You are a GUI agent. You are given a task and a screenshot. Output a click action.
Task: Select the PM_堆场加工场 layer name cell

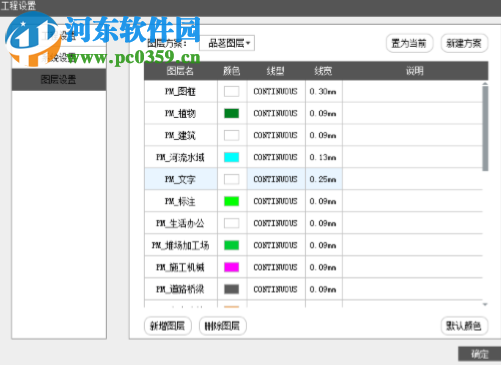(181, 245)
